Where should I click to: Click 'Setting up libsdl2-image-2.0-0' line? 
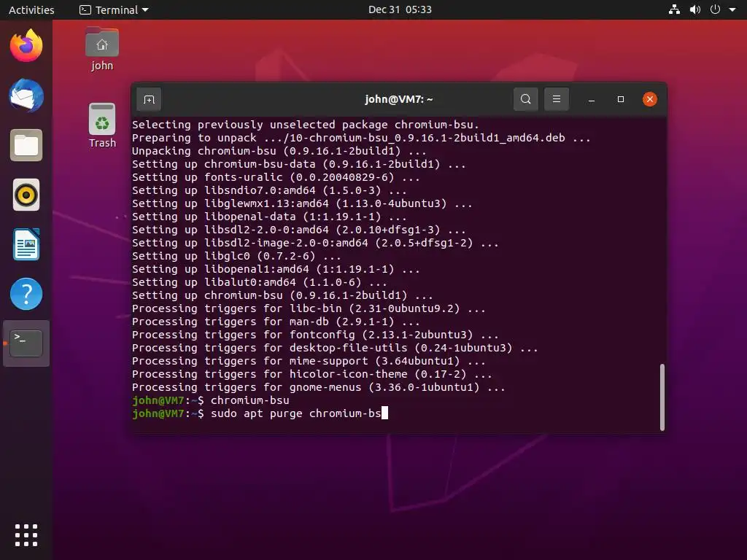315,243
